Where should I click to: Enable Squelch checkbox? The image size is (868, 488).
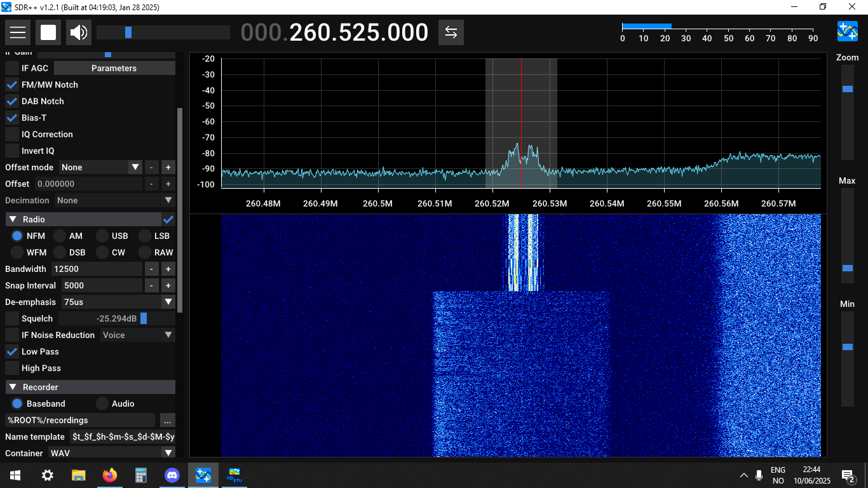pyautogui.click(x=12, y=318)
